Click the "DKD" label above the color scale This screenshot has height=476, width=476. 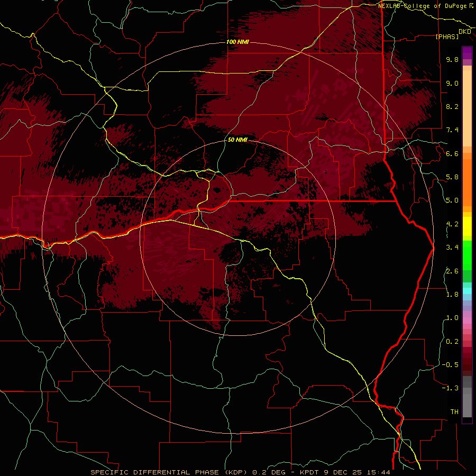[465, 32]
